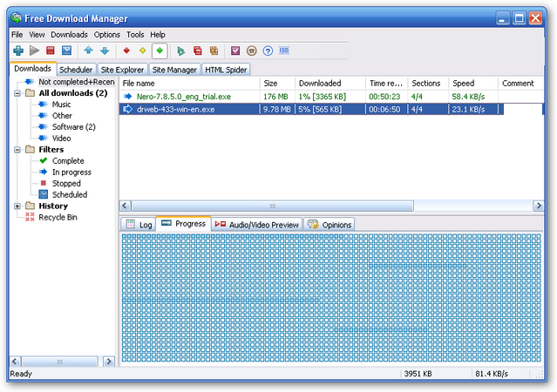Select the Downloads main tab
The height and width of the screenshot is (392, 557).
point(32,69)
